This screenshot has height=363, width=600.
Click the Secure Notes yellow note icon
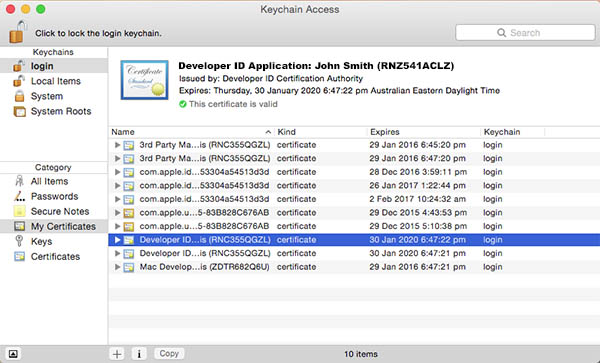click(x=19, y=211)
